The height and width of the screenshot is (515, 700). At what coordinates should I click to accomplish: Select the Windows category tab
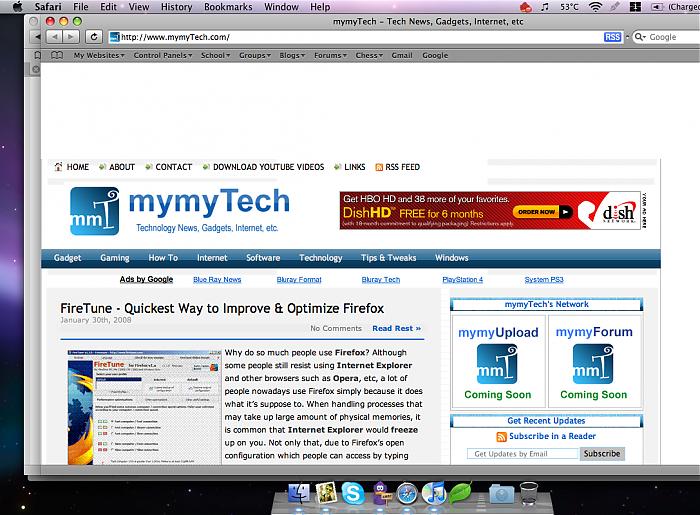click(x=452, y=258)
